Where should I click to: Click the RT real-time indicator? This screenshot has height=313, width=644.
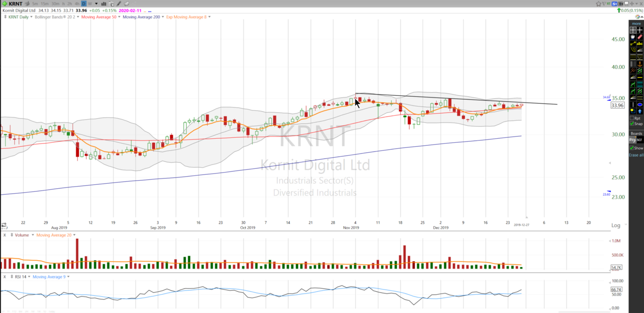pos(609,4)
